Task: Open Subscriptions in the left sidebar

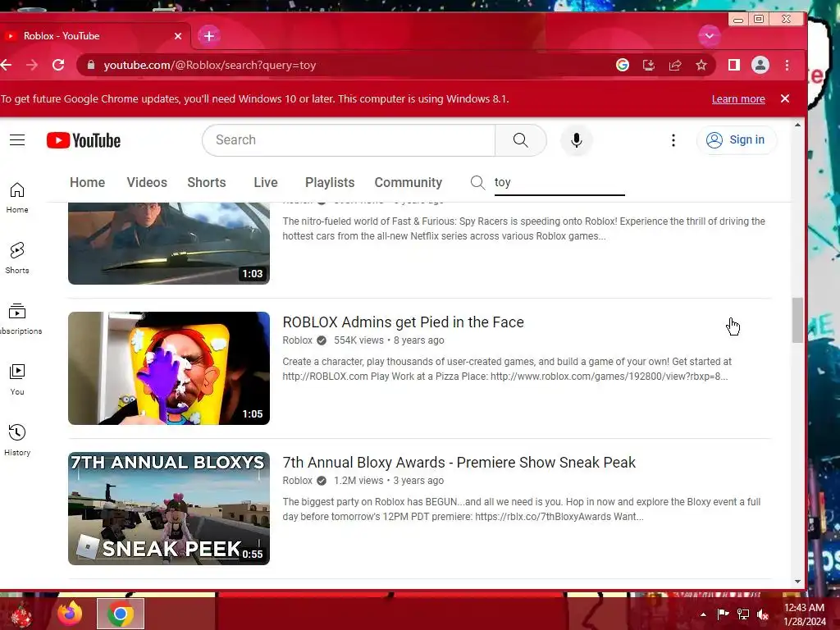Action: tap(17, 319)
